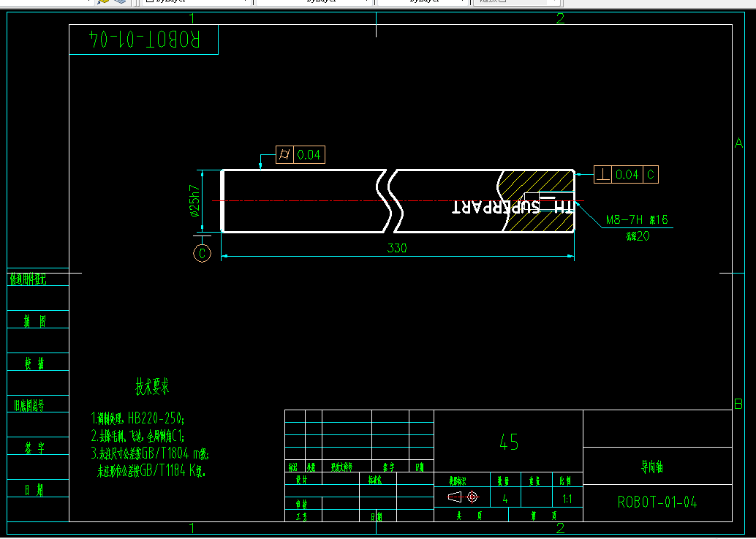
Task: Click the 0.04 value beside the perpendicularity symbol
Action: pyautogui.click(x=627, y=175)
